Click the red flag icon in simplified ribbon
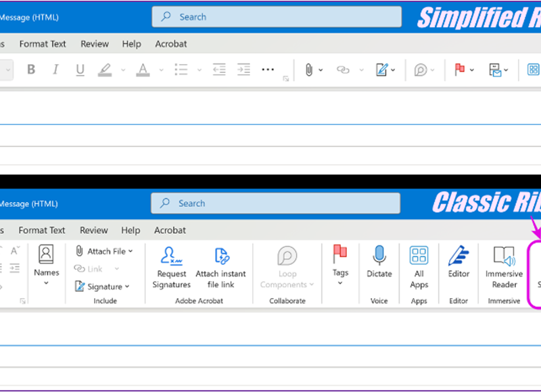541x392 pixels. 460,70
